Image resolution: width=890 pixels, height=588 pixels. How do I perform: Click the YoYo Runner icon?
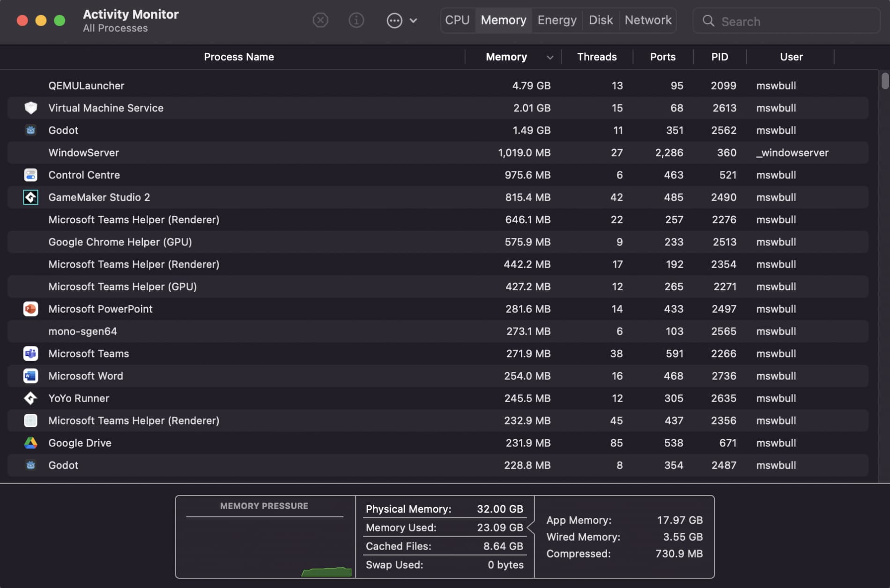point(30,398)
